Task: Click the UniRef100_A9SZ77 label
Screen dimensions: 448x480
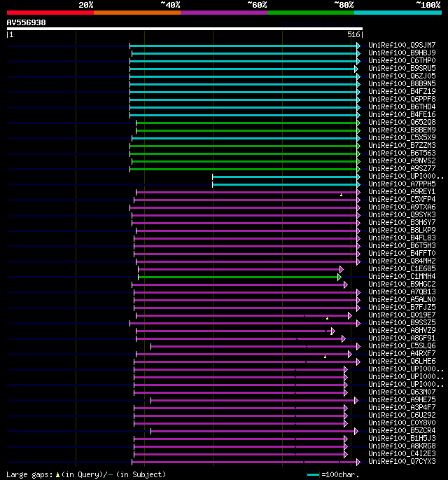Action: (402, 168)
